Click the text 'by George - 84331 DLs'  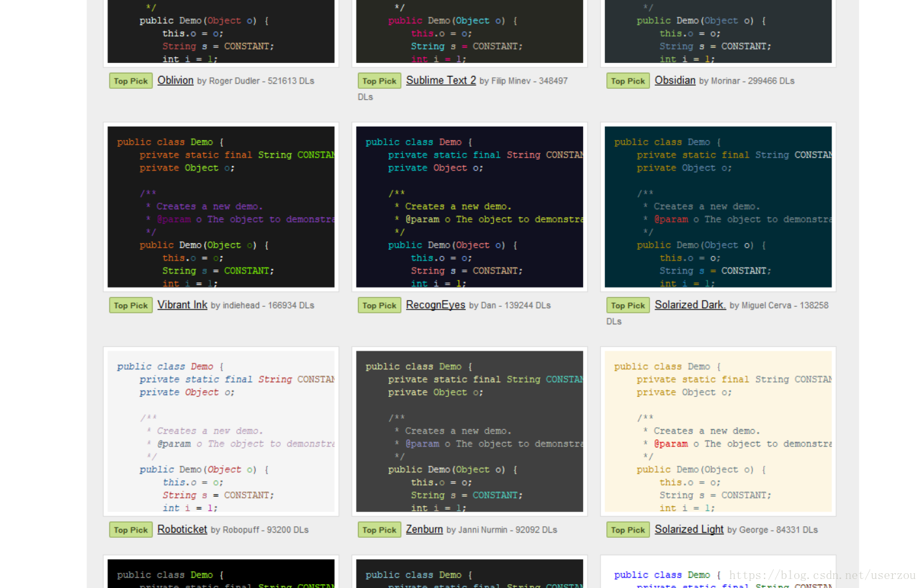point(772,530)
